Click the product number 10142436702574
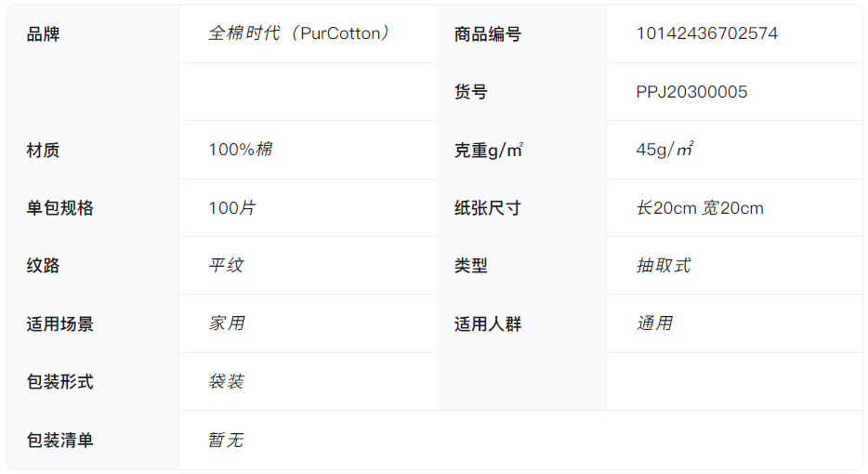The width and height of the screenshot is (868, 474). coord(706,33)
